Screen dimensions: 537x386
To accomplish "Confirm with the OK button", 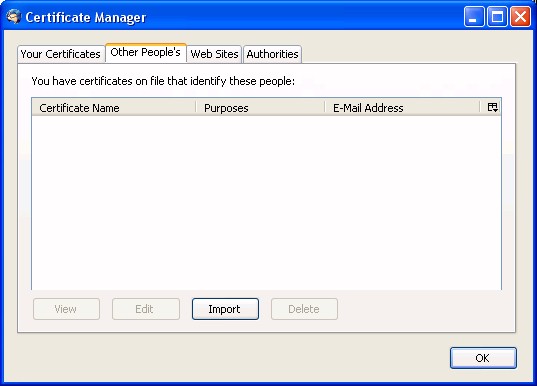I will click(483, 358).
